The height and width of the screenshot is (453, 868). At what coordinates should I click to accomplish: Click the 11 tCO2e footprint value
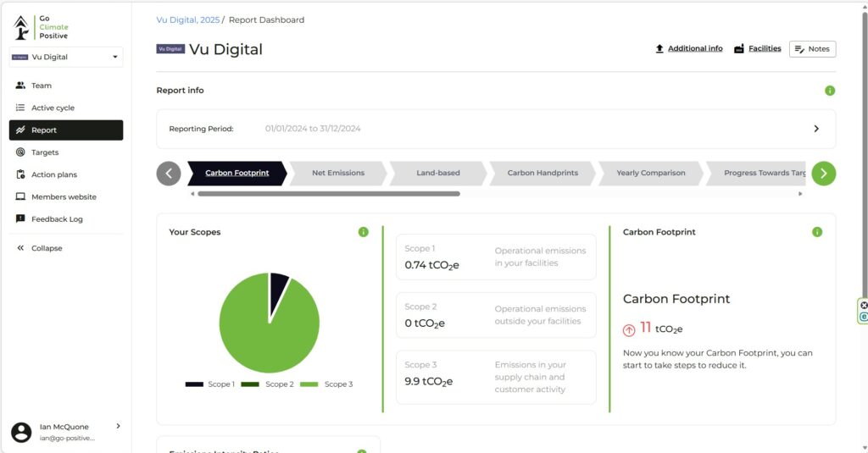click(661, 328)
